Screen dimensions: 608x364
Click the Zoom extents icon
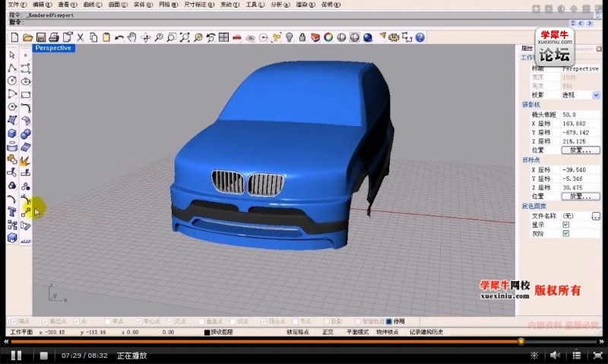(185, 37)
